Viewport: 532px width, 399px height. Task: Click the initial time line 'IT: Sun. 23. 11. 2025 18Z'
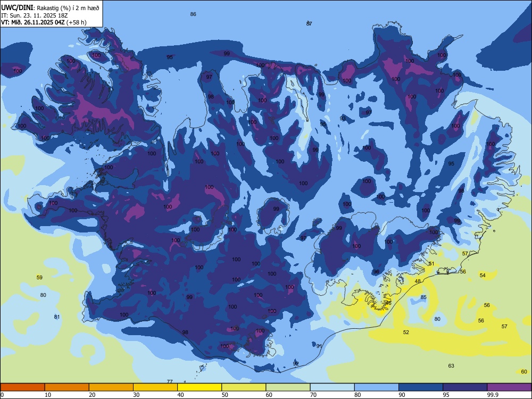[x=34, y=15]
